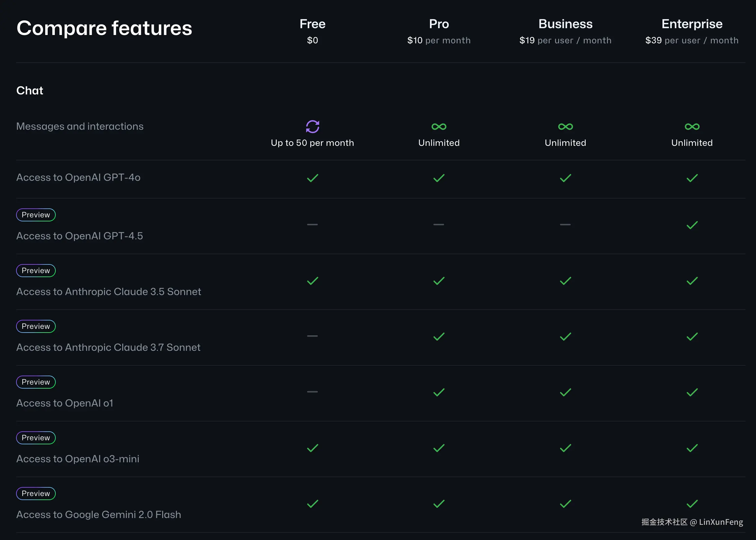The width and height of the screenshot is (756, 540).
Task: Click the Claude 3.7 Sonnet dash under Free
Action: [312, 336]
